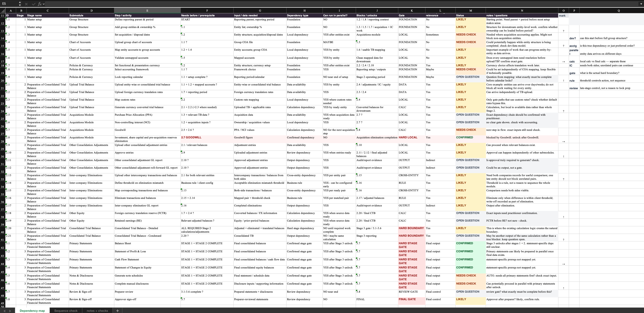Click the 'Can run in parallel?' header cell
The image size is (644, 313).
(x=339, y=15)
